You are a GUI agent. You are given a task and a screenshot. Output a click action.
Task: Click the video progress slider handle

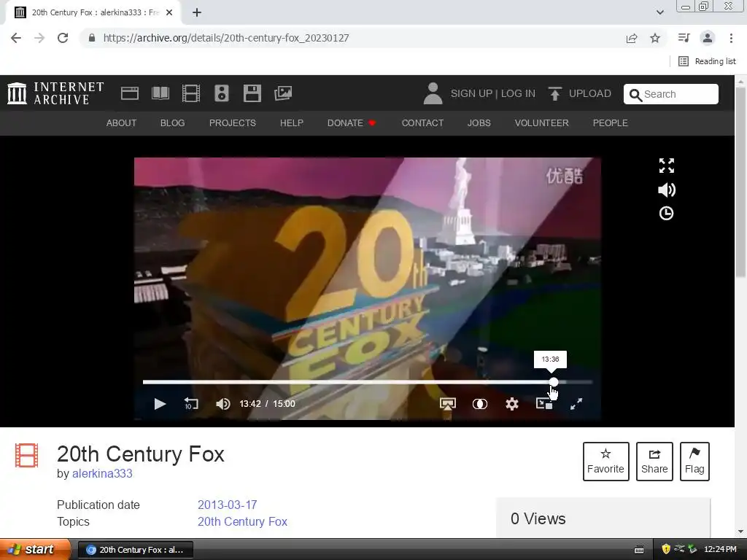[553, 382]
